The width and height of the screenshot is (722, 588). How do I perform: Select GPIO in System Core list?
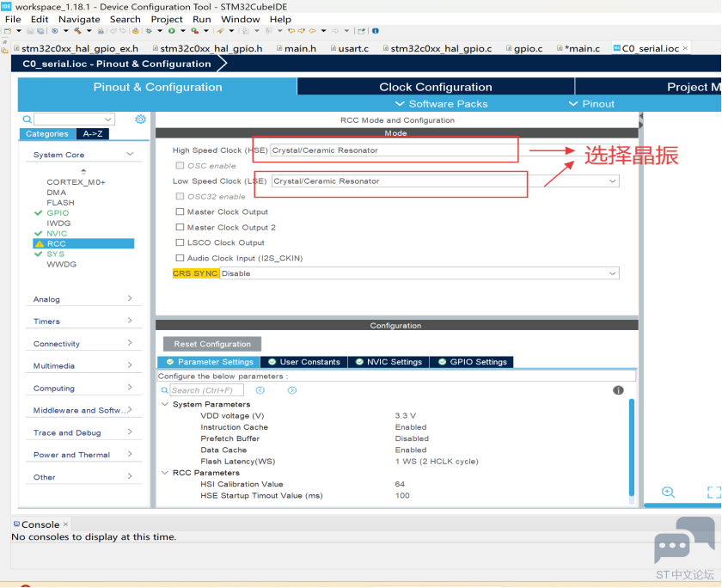58,212
